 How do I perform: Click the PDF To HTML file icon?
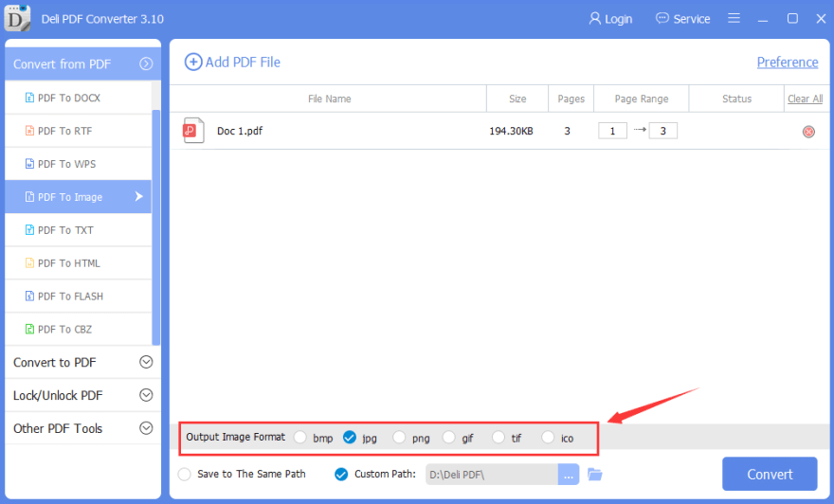29,262
